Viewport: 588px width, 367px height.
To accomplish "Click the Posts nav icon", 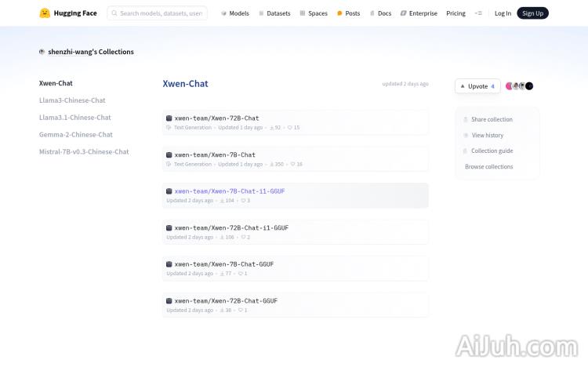I will (x=339, y=13).
